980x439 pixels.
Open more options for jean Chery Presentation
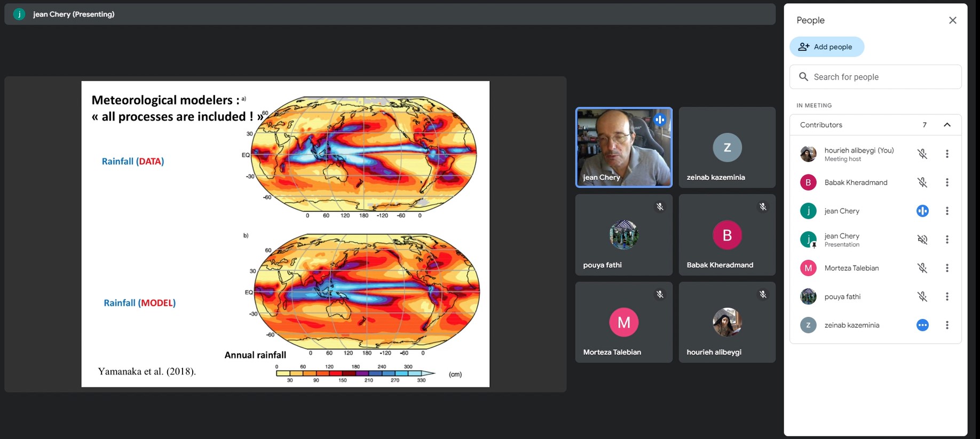pyautogui.click(x=947, y=240)
